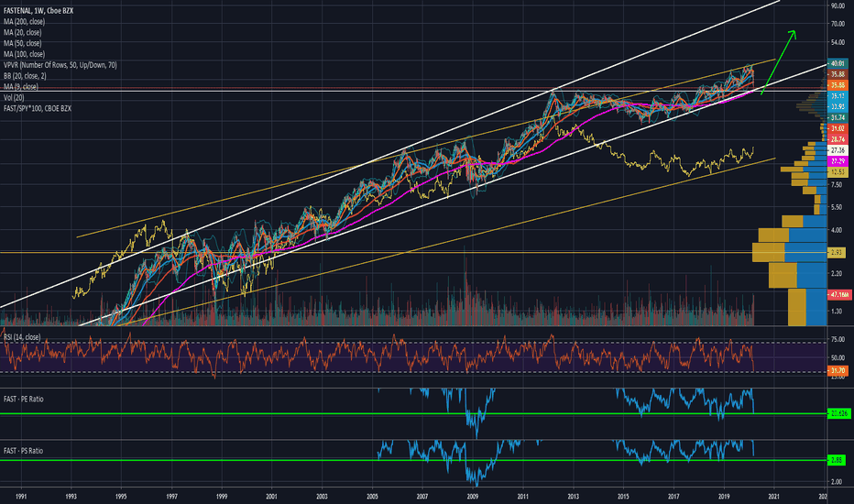The image size is (854, 504).
Task: Click the 5.50 price axis value
Action: point(837,207)
